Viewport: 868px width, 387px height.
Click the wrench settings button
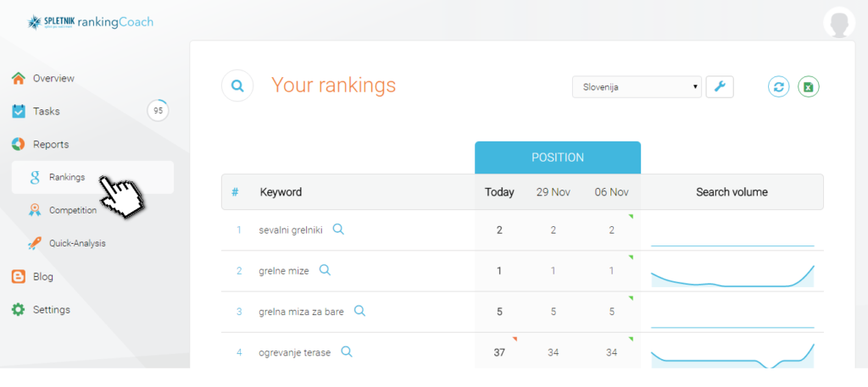(720, 86)
